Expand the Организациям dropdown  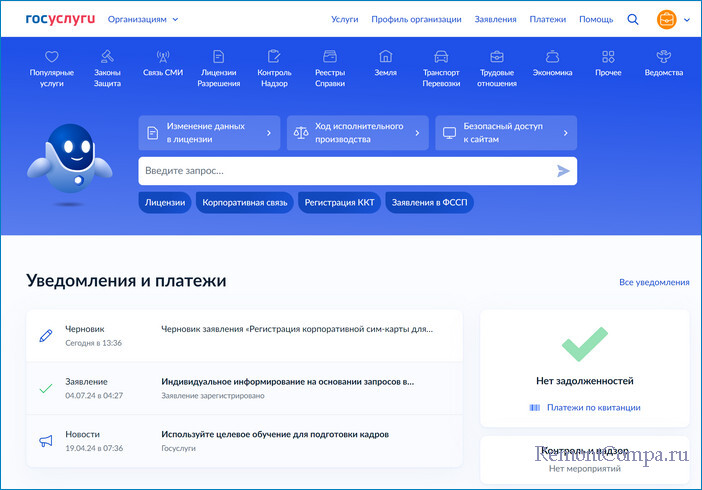(x=143, y=19)
